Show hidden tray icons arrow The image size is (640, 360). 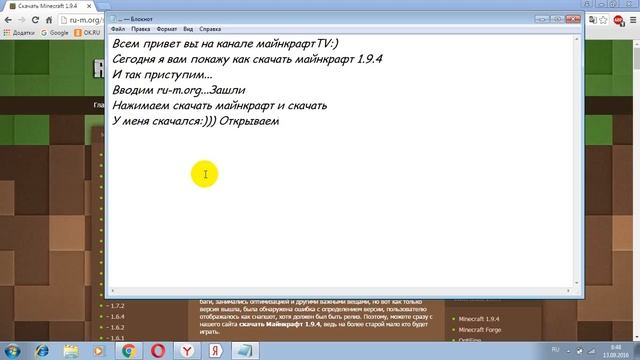568,351
